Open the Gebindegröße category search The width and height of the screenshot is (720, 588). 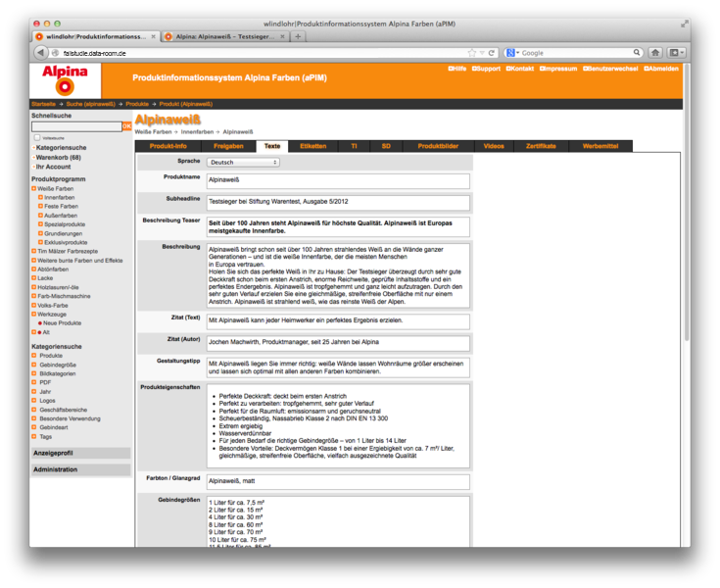coord(58,365)
